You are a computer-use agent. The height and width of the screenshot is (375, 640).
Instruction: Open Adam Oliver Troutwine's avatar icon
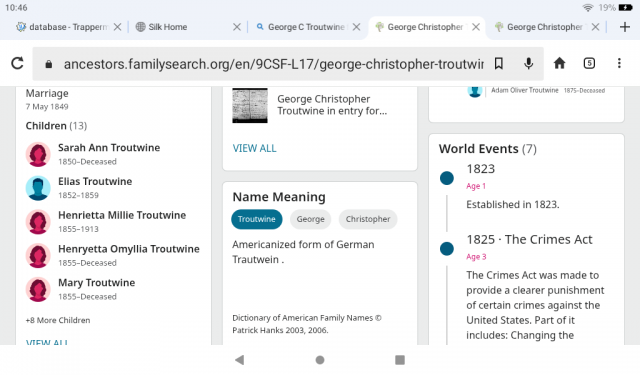475,91
